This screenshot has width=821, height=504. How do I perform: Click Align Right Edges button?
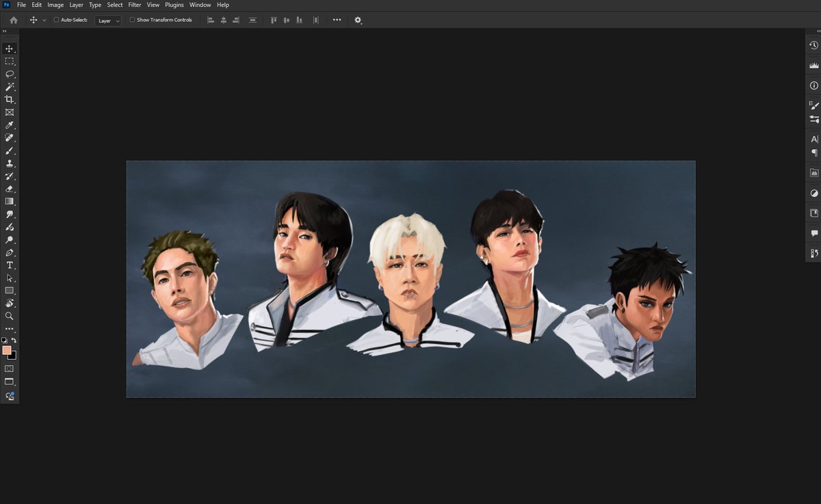click(x=235, y=21)
